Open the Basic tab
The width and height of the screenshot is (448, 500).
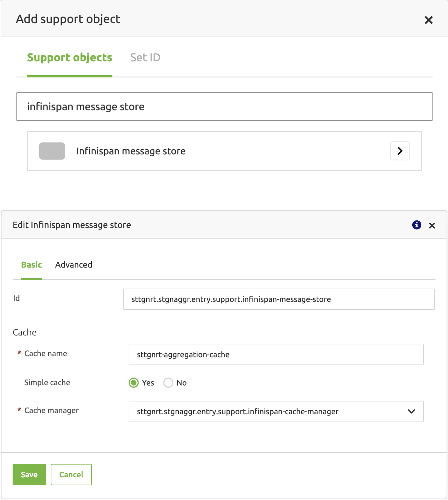pyautogui.click(x=32, y=265)
